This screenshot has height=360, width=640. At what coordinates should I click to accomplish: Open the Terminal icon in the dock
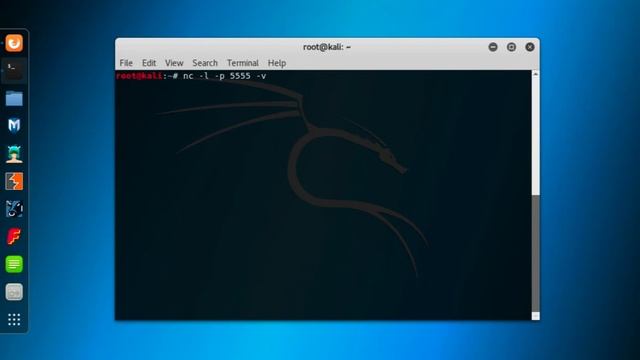[14, 71]
